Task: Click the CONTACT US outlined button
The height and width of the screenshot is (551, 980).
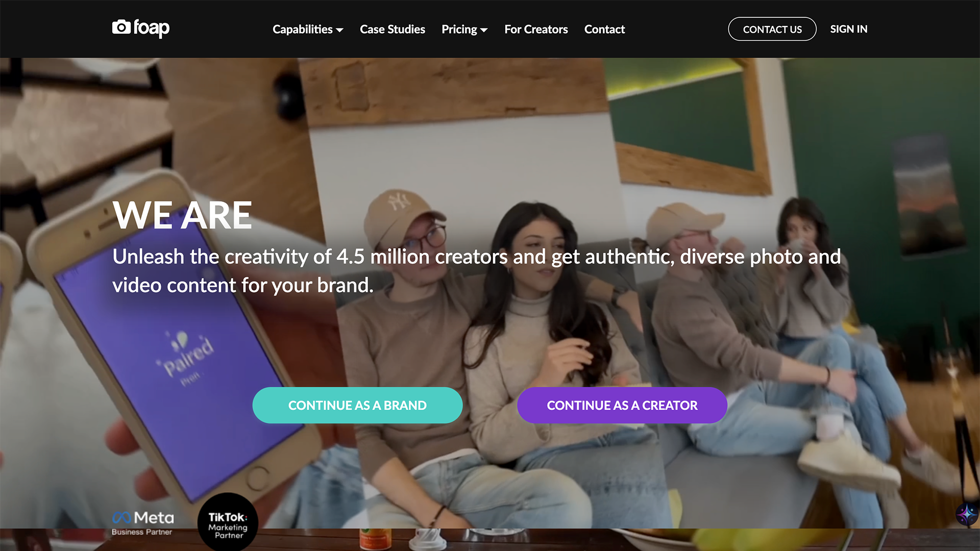Action: point(772,29)
